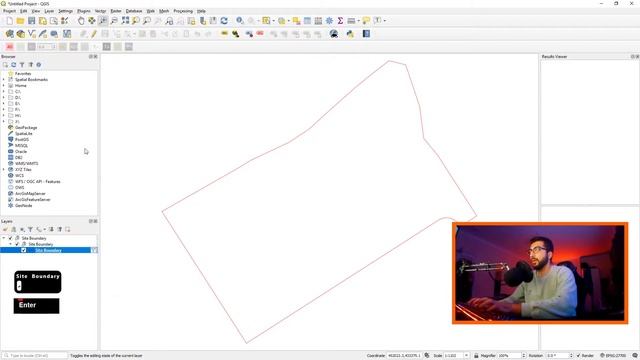Viewport: 640px width, 360px height.
Task: Save the project with the floppy disk icon
Action: pos(31,21)
